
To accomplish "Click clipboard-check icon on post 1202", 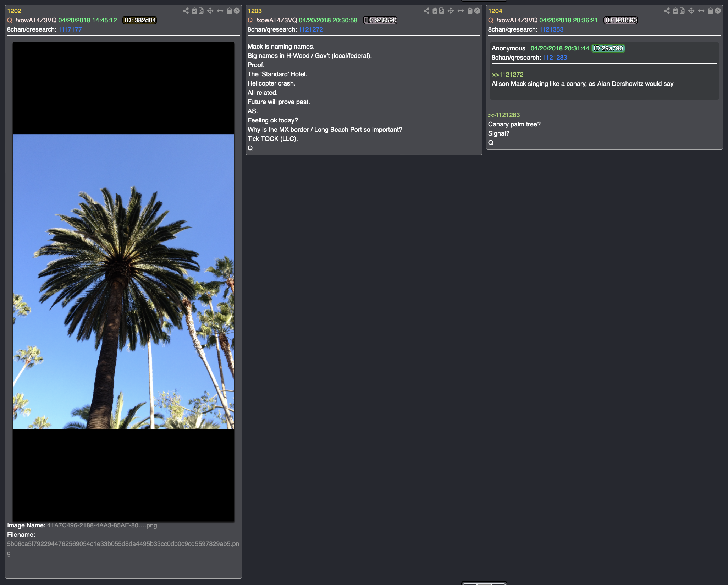I will 194,11.
